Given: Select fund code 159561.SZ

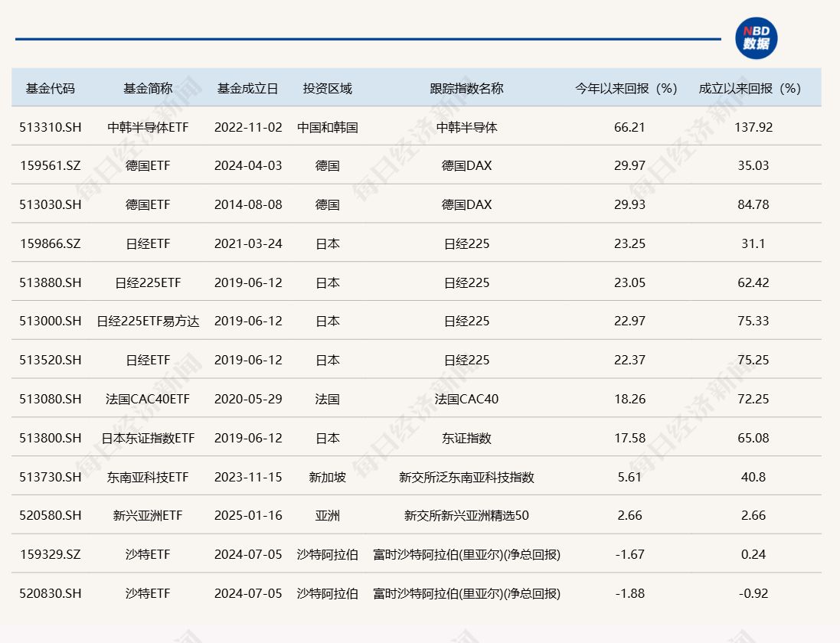Looking at the screenshot, I should 51,166.
